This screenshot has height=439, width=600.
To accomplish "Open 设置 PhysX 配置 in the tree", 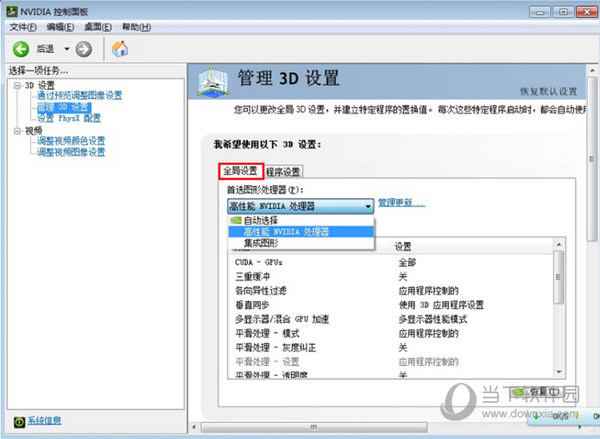I will click(68, 118).
